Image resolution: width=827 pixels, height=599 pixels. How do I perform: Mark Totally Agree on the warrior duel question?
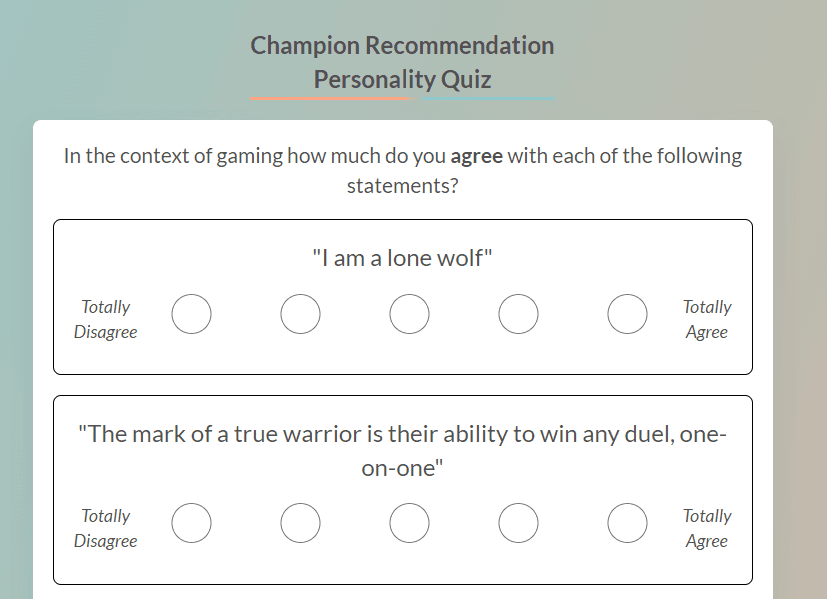(627, 522)
